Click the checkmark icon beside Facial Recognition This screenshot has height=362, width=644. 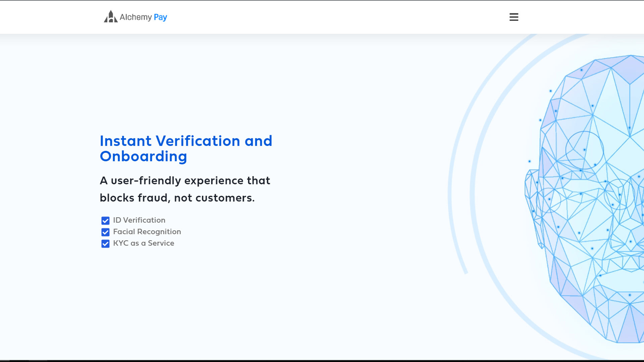(x=105, y=232)
